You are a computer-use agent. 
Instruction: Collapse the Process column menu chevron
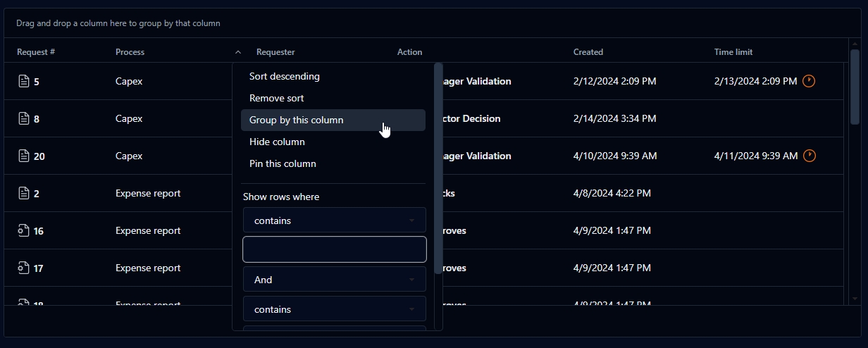point(238,52)
